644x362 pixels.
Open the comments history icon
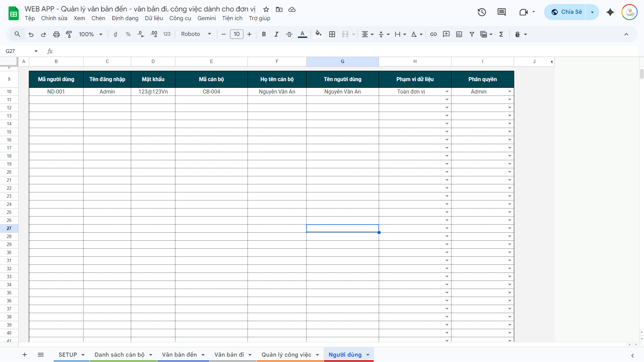pos(501,12)
